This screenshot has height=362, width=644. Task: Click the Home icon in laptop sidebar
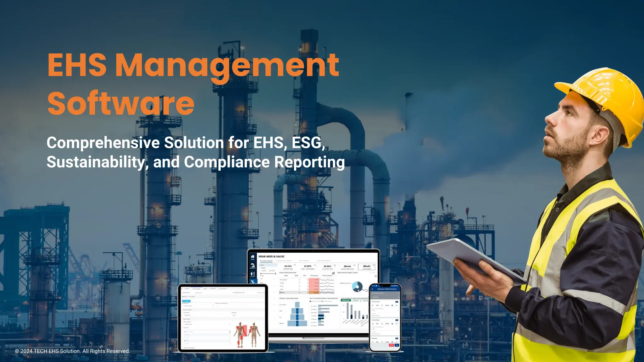point(253,257)
